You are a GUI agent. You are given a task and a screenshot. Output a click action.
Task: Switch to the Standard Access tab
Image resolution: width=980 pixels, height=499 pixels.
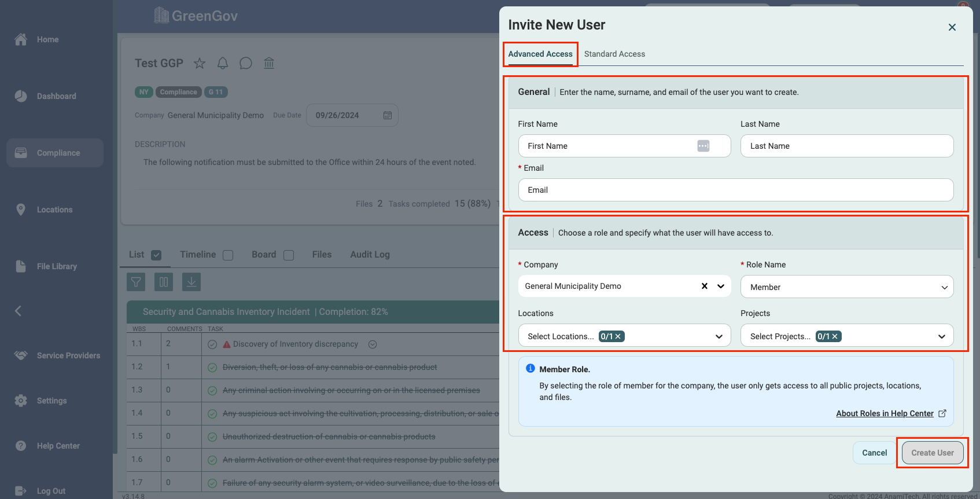[614, 54]
